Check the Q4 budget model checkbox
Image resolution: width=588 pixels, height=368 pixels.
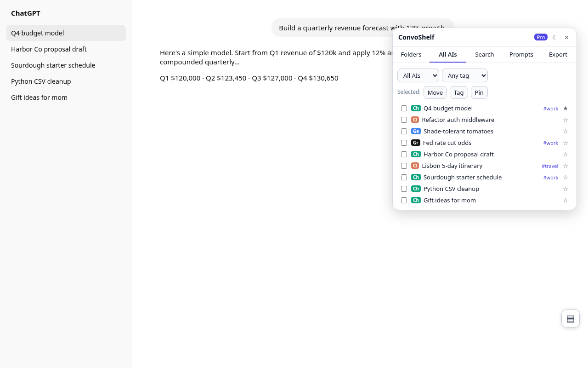point(404,109)
